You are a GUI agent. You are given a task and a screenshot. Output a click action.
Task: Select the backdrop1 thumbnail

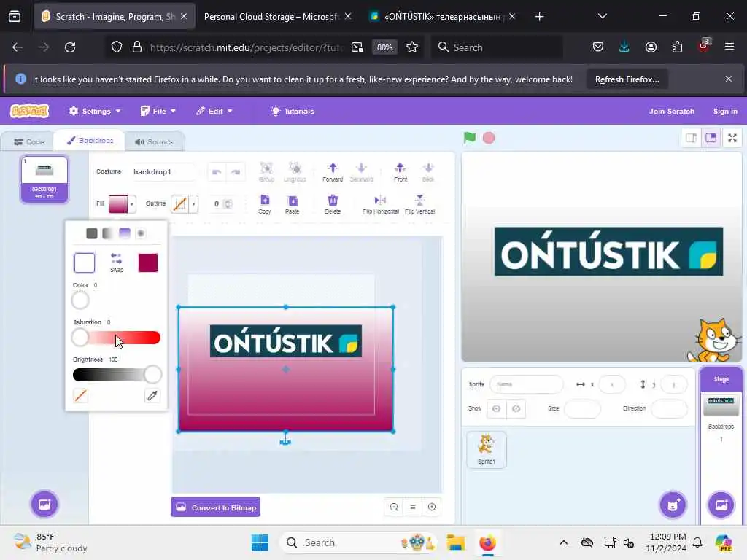44,179
